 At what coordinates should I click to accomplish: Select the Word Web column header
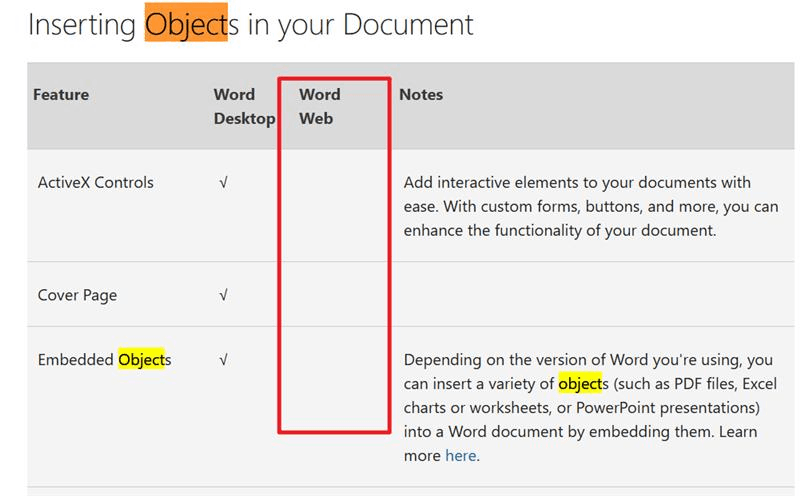pyautogui.click(x=319, y=107)
